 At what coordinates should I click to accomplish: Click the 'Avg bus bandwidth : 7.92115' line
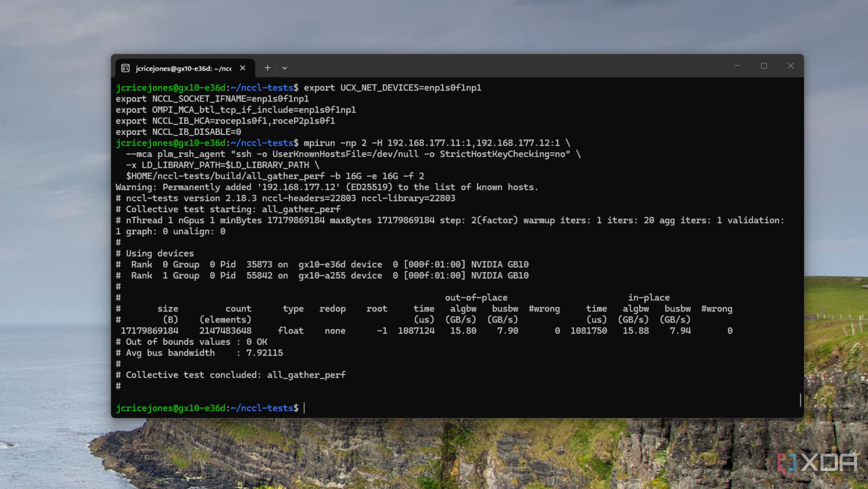[x=199, y=353]
